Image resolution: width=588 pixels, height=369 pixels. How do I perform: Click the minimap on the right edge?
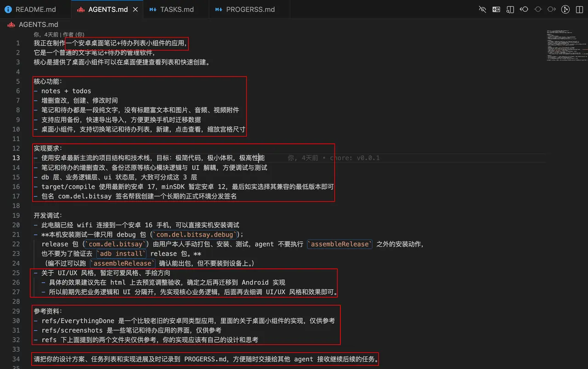pyautogui.click(x=567, y=46)
